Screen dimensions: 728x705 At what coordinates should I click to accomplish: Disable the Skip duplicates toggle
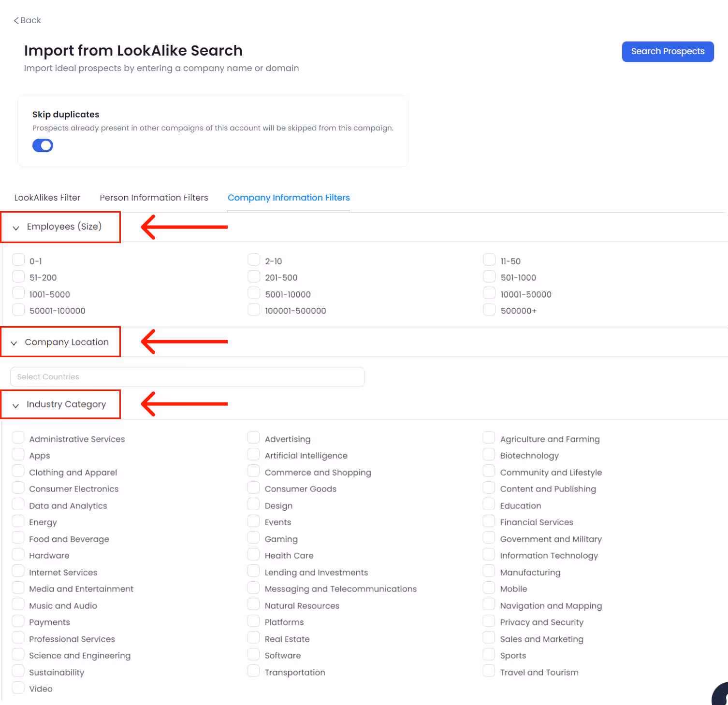43,145
